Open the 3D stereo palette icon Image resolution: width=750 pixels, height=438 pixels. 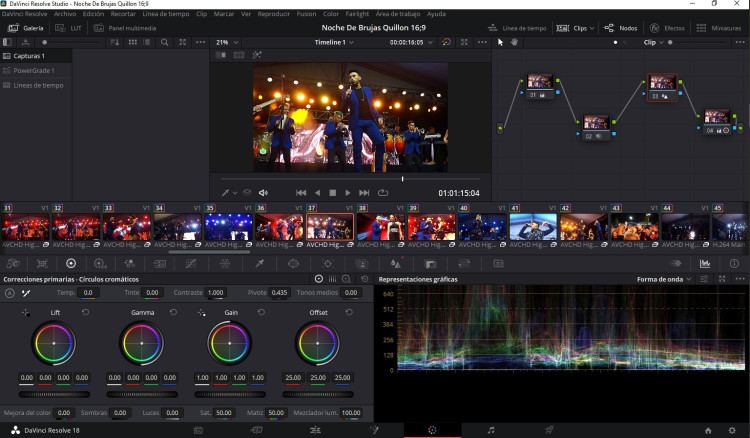498,263
